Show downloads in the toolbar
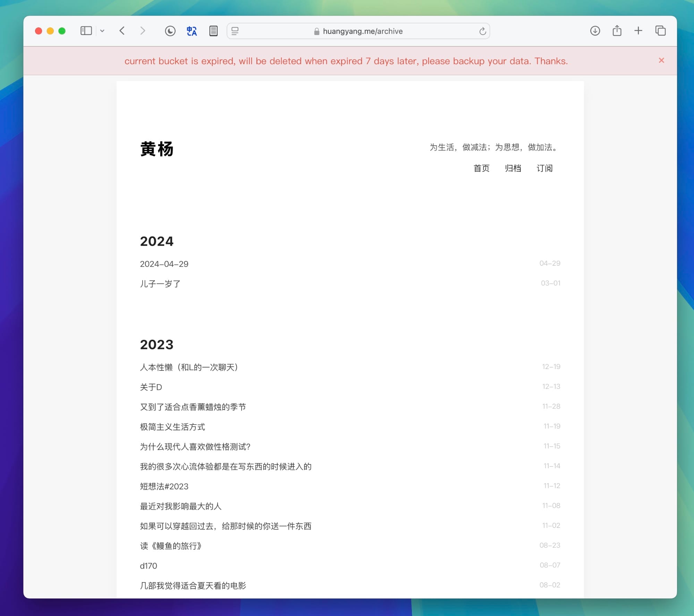The image size is (694, 616). click(595, 31)
